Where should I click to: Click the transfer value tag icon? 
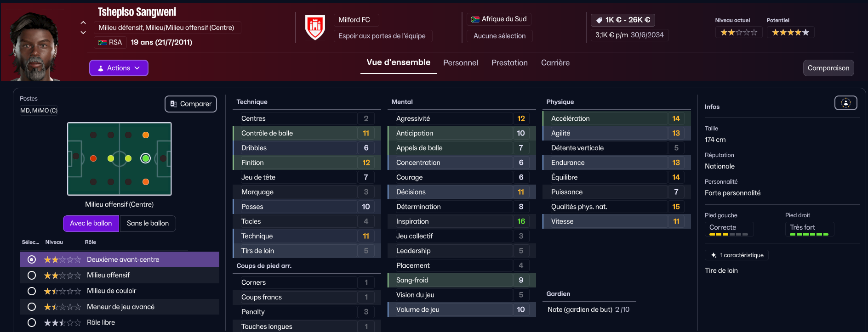(600, 20)
